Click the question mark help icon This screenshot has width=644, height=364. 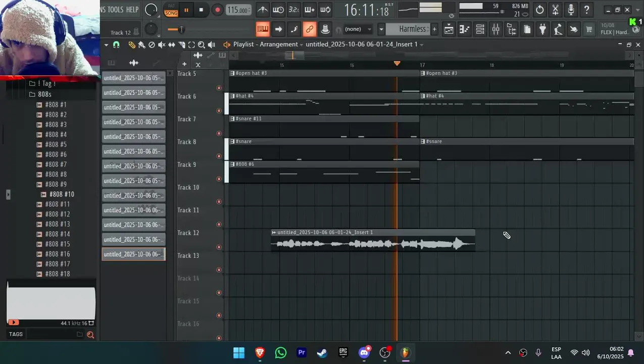click(x=586, y=10)
